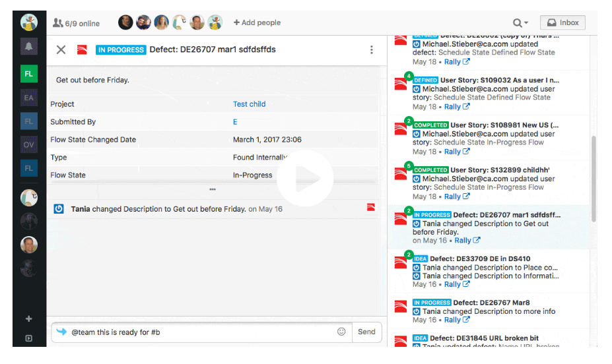Viewport: 612px width, 364px height.
Task: Open the Inbox
Action: coord(562,22)
